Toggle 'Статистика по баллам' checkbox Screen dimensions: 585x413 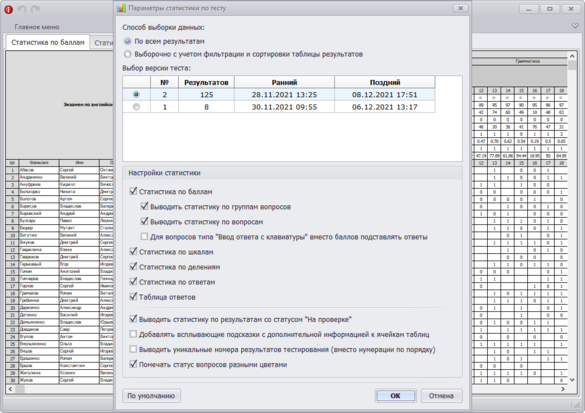click(x=133, y=191)
